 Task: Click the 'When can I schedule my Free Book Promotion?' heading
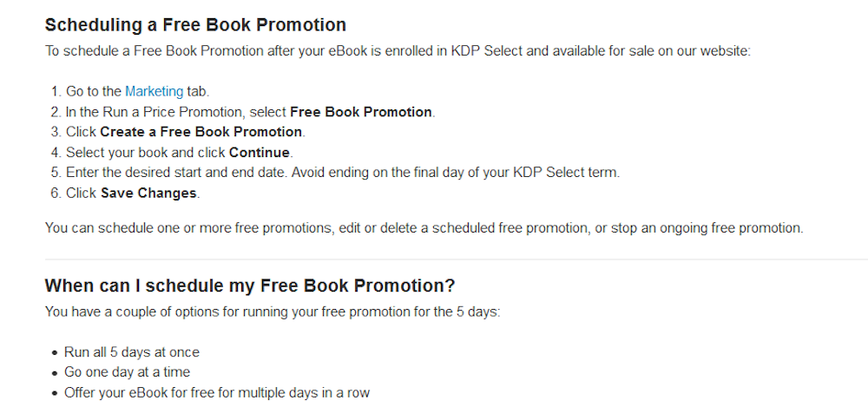[249, 285]
